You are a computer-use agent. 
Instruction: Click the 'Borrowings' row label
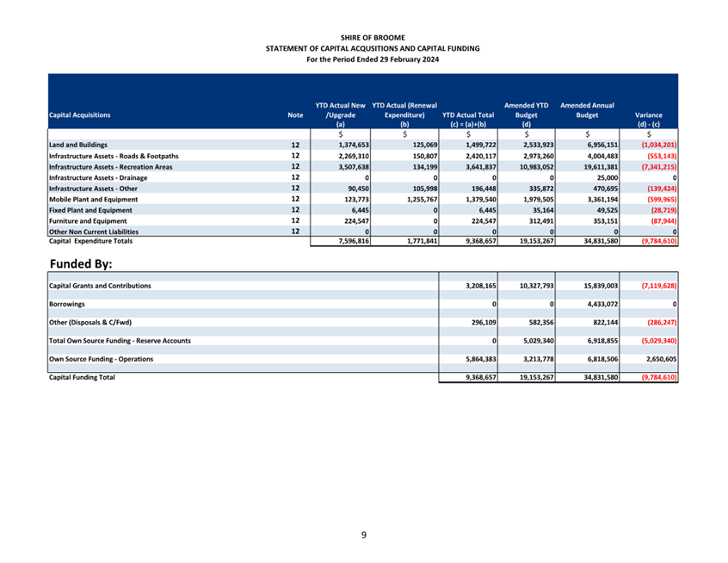67,304
